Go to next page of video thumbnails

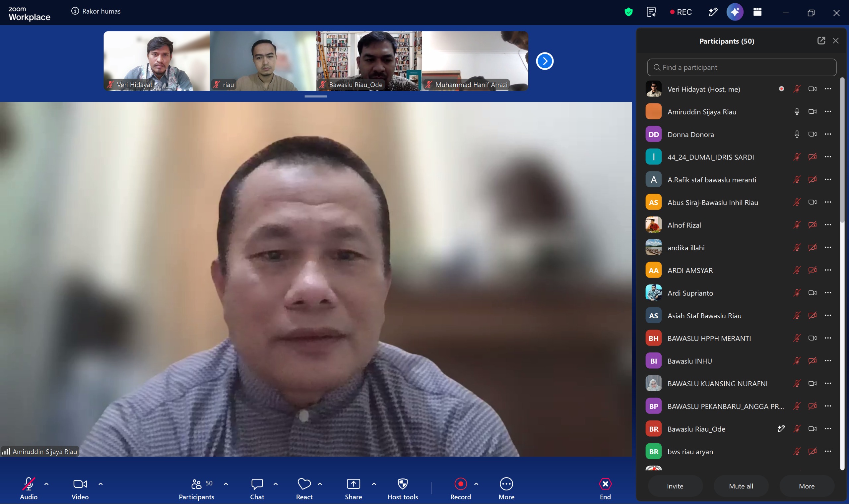pos(545,61)
